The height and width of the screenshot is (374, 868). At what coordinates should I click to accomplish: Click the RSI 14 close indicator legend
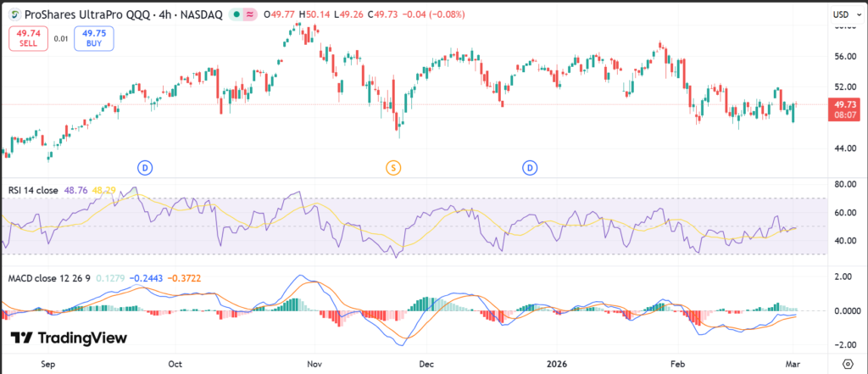(x=33, y=191)
